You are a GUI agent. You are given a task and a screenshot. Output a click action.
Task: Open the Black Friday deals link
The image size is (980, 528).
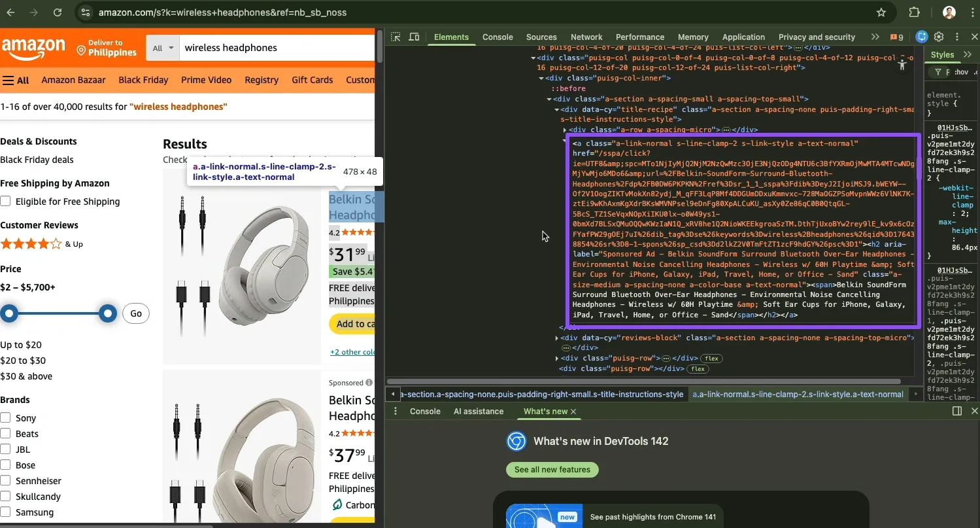click(x=37, y=160)
